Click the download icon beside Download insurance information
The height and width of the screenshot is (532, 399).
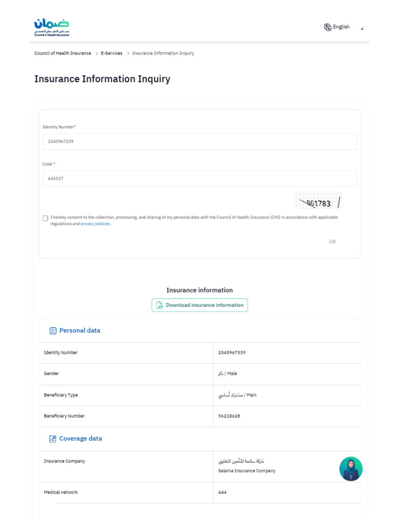pyautogui.click(x=160, y=305)
